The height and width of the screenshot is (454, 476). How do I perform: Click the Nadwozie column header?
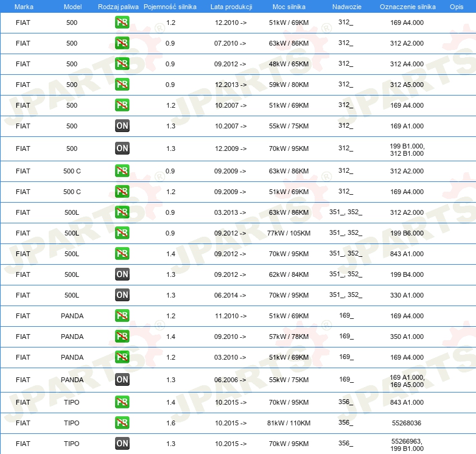pyautogui.click(x=347, y=7)
